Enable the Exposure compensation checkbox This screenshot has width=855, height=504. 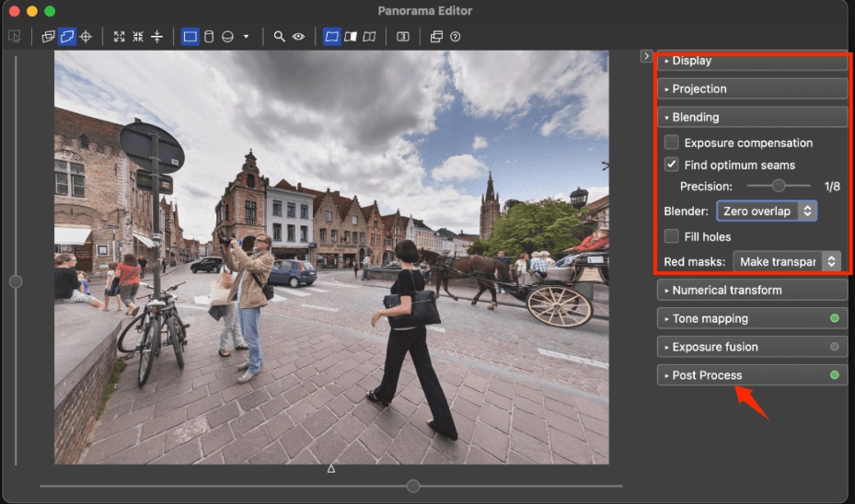coord(672,143)
